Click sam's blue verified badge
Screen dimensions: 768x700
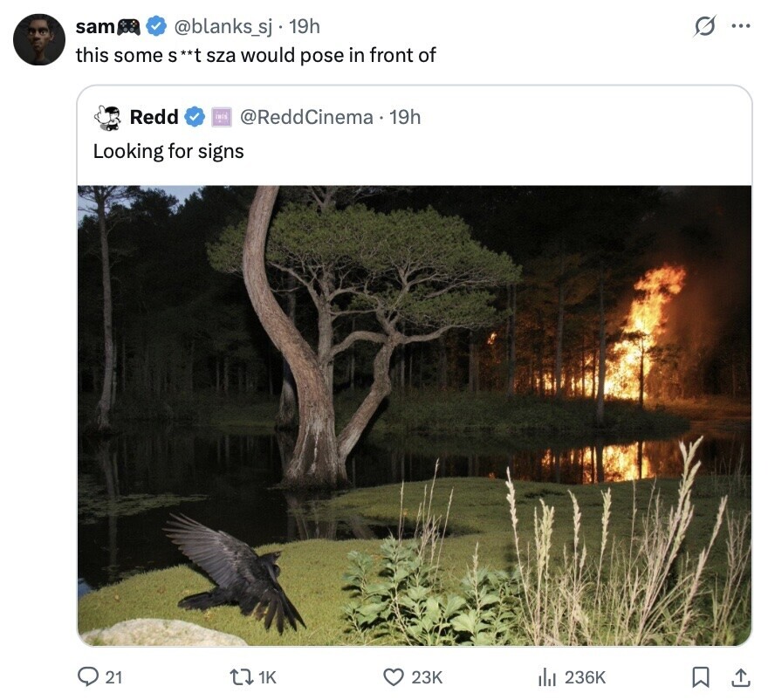[155, 27]
